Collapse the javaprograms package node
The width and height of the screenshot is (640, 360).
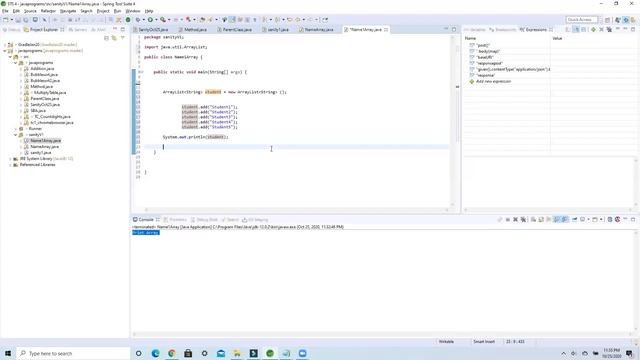click(x=16, y=63)
